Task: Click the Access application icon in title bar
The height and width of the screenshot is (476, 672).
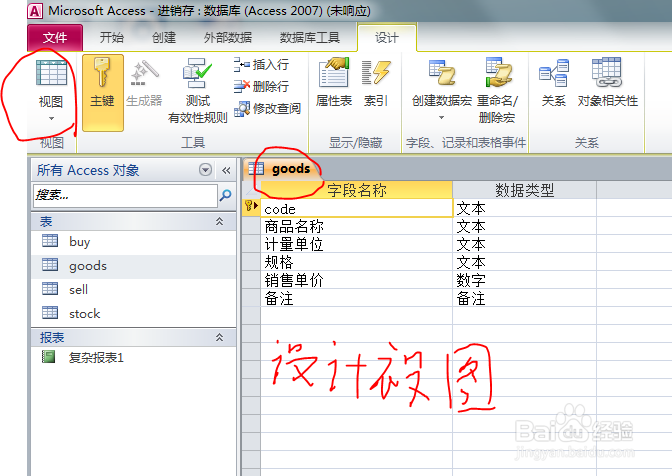Action: 35,11
